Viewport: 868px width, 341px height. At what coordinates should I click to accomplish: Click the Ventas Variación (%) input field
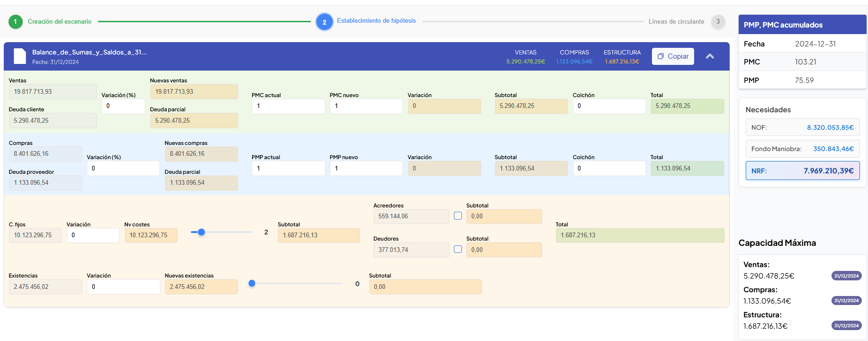tap(123, 106)
